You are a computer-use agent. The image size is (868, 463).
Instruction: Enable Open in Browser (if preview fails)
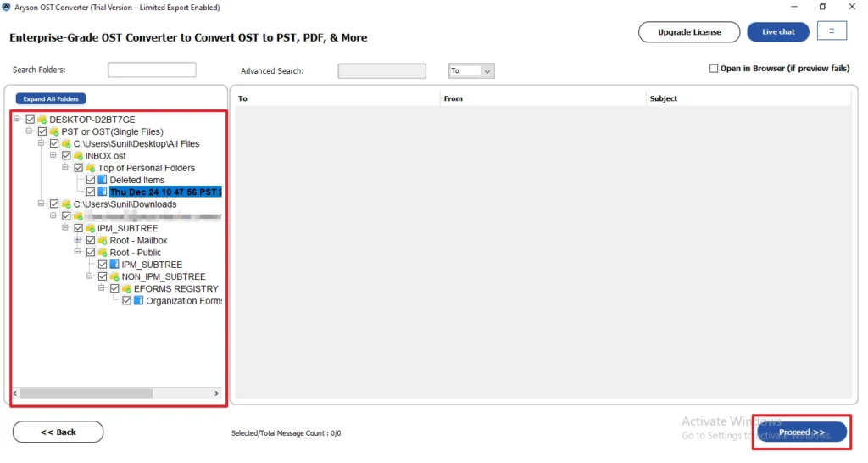[x=714, y=69]
